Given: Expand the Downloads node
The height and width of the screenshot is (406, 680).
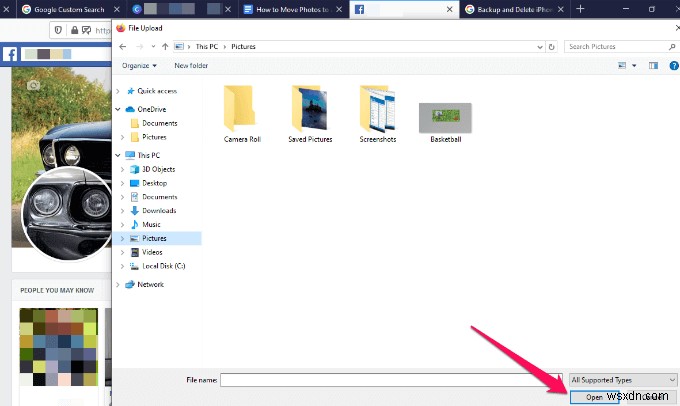Looking at the screenshot, I should [x=122, y=211].
